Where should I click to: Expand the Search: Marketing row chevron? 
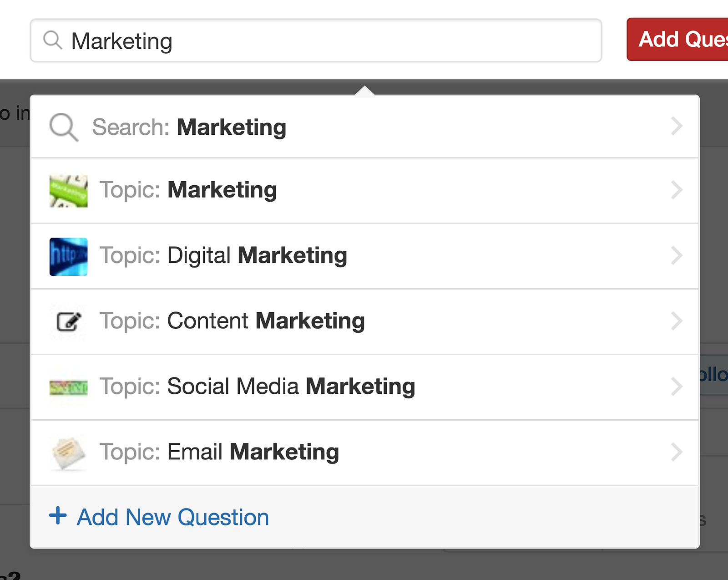click(x=677, y=126)
